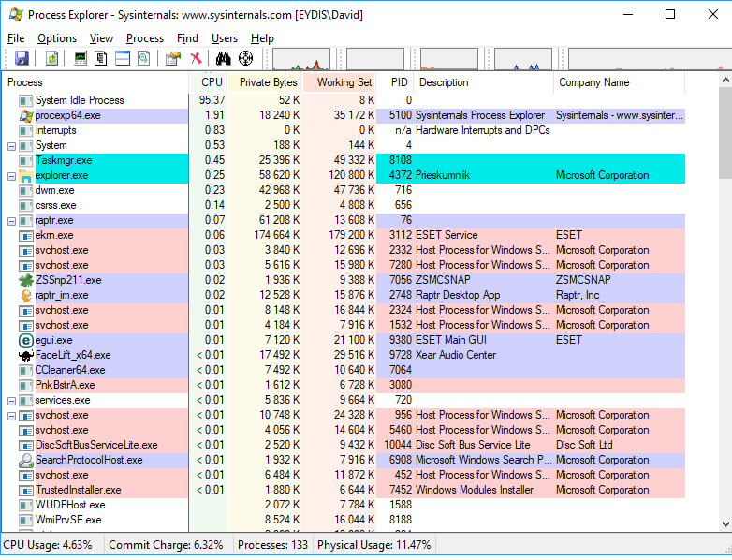732x560 pixels.
Task: Select the WUDFHost.exe process row
Action: pos(344,505)
